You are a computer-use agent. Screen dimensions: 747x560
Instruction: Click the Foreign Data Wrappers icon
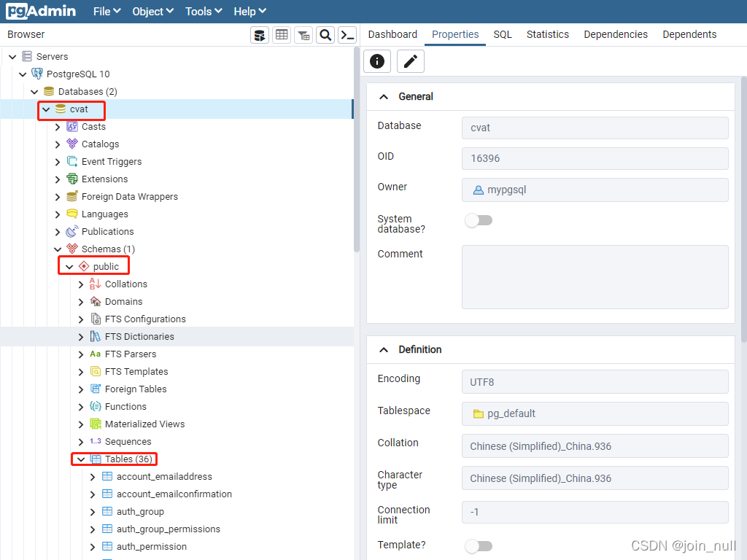[x=72, y=197]
